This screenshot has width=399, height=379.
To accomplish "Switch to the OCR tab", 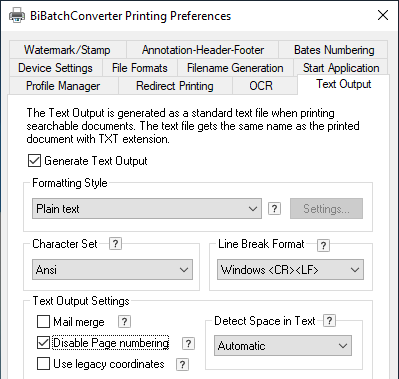I will click(261, 86).
